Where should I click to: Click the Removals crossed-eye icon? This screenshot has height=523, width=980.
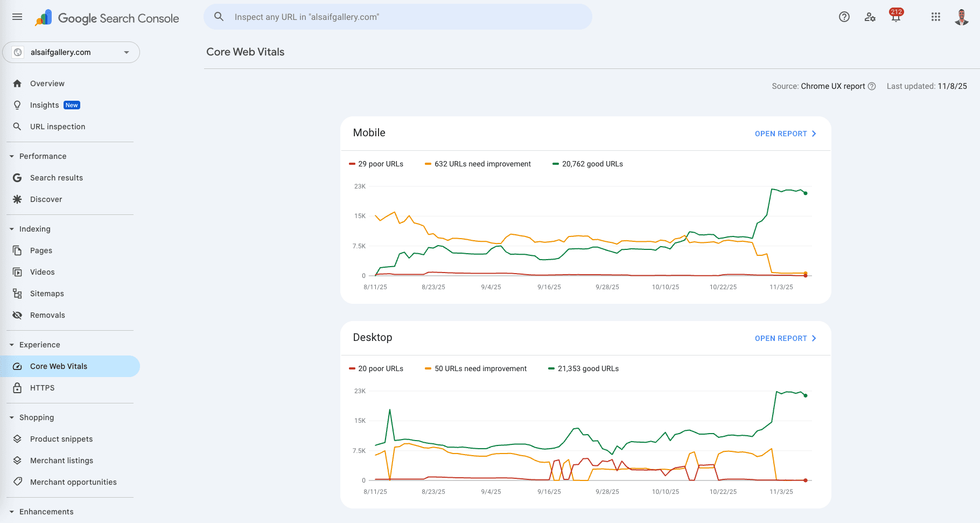(17, 315)
